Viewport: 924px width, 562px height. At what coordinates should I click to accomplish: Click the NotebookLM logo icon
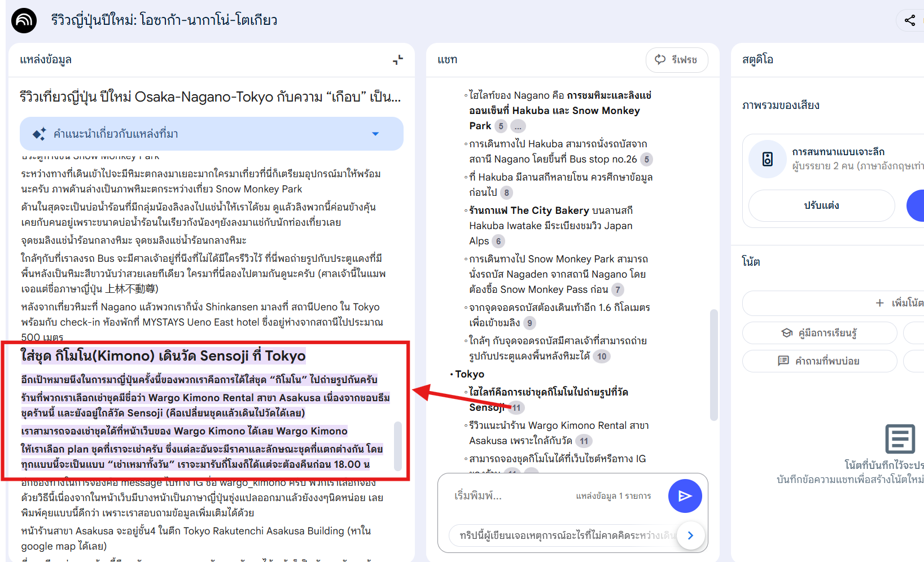[24, 21]
